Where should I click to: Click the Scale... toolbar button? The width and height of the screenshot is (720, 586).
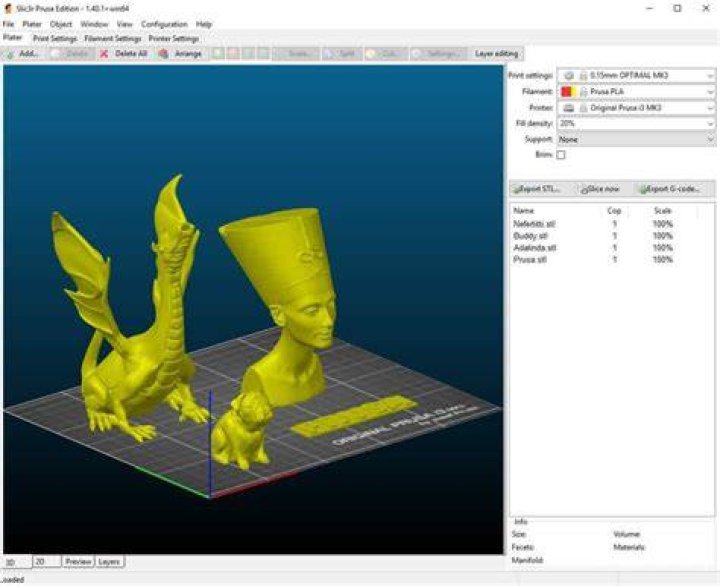296,54
